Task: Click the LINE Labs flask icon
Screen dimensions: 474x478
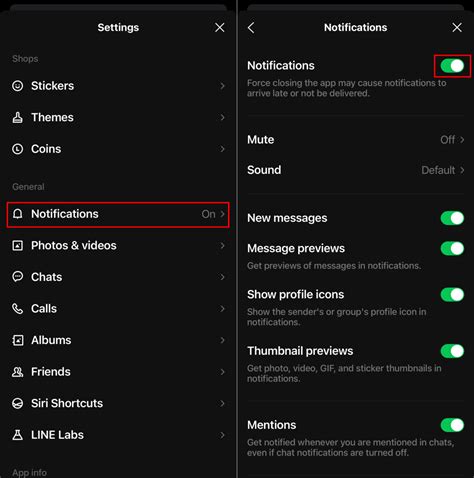Action: pos(17,435)
